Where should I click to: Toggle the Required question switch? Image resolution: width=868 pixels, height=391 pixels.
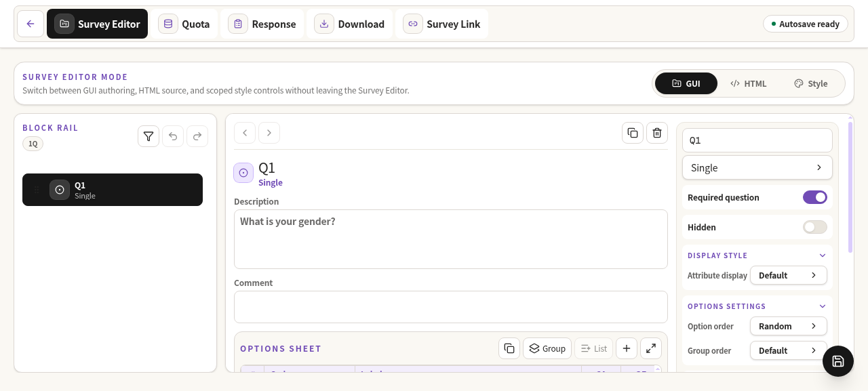[x=815, y=197]
